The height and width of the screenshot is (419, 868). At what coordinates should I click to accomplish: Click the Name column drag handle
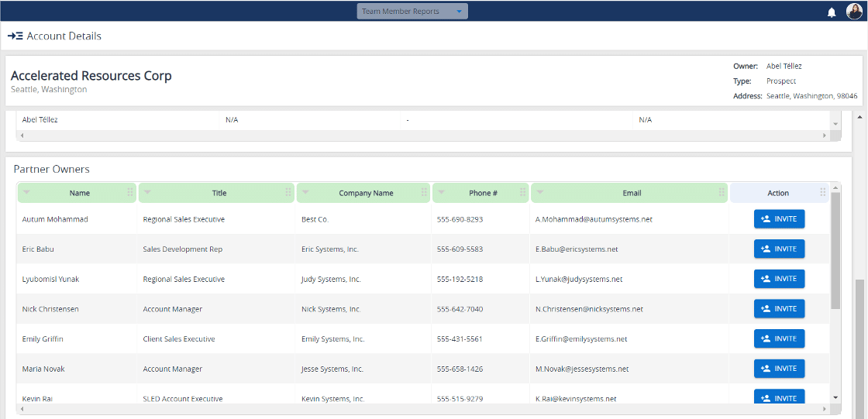coord(130,193)
